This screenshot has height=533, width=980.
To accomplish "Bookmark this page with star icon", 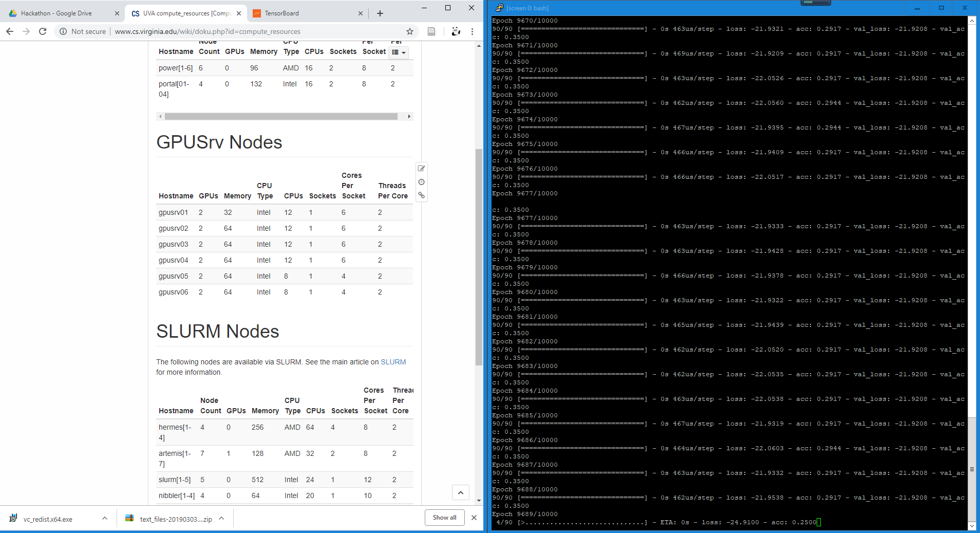I will coord(410,31).
